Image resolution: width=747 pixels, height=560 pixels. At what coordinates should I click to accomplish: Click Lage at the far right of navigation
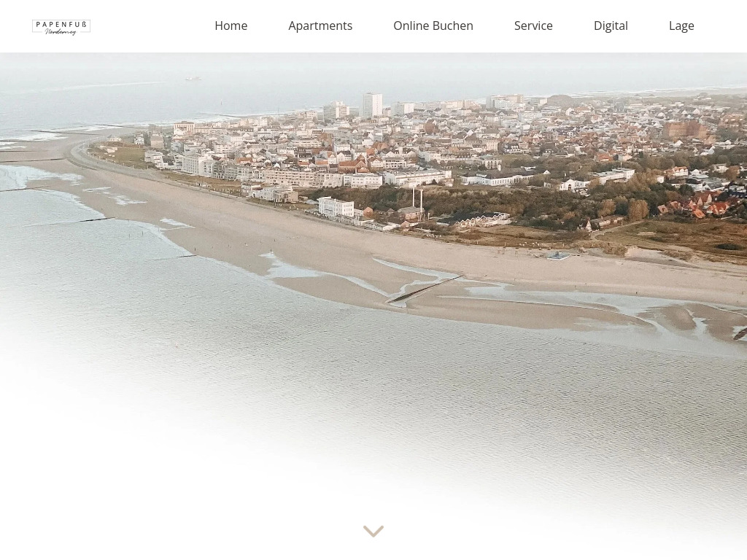[681, 26]
